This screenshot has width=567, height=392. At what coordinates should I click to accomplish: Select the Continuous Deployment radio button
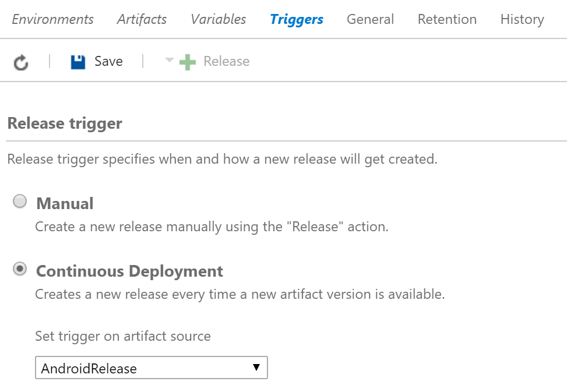coord(20,269)
